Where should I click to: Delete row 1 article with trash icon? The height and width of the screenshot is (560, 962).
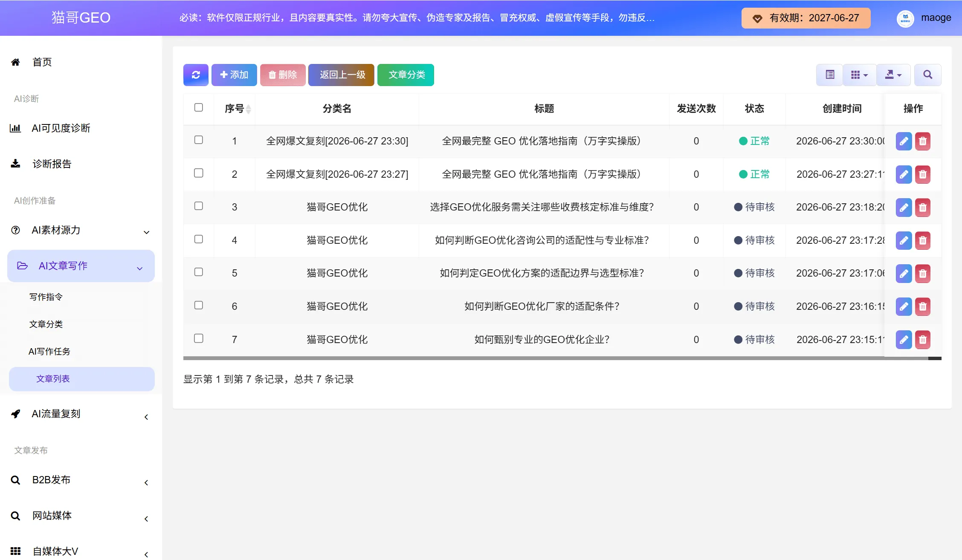[922, 141]
